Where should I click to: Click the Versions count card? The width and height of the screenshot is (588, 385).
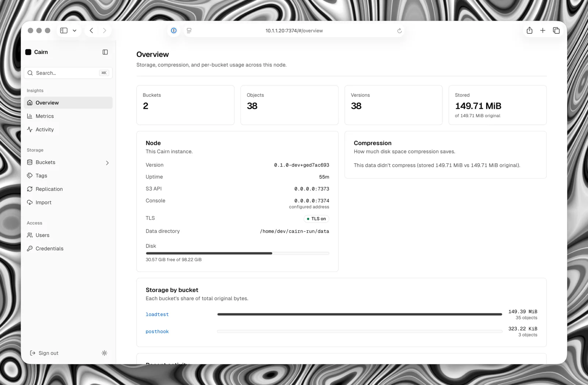(394, 105)
